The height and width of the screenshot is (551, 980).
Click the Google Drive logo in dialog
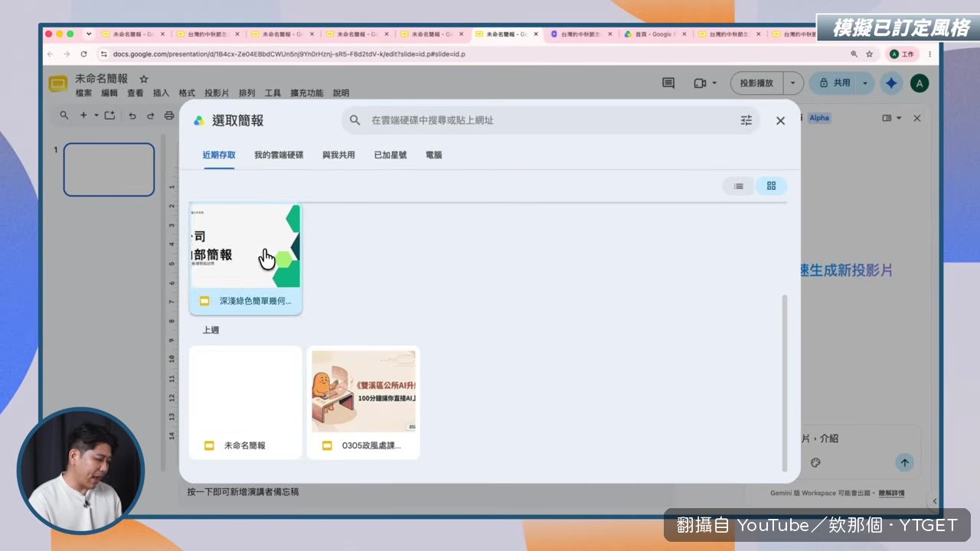click(199, 120)
